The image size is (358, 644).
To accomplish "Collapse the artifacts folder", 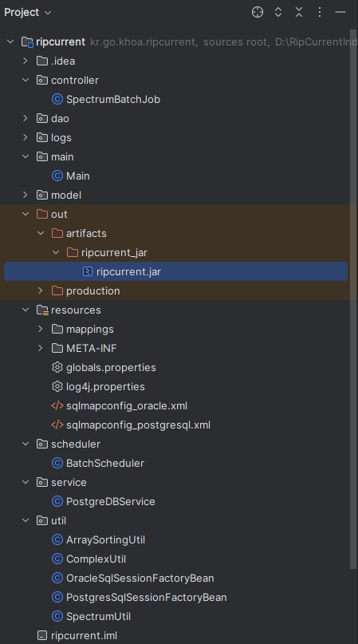I will (41, 233).
